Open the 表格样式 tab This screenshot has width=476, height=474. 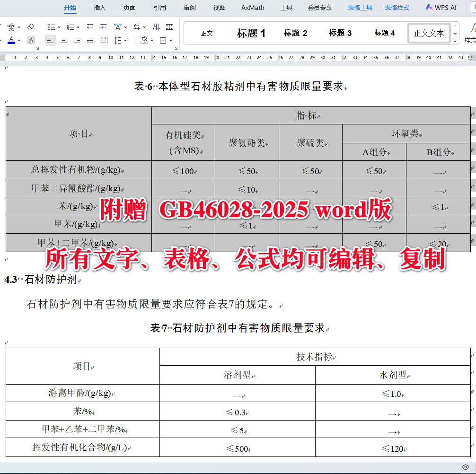(x=397, y=8)
